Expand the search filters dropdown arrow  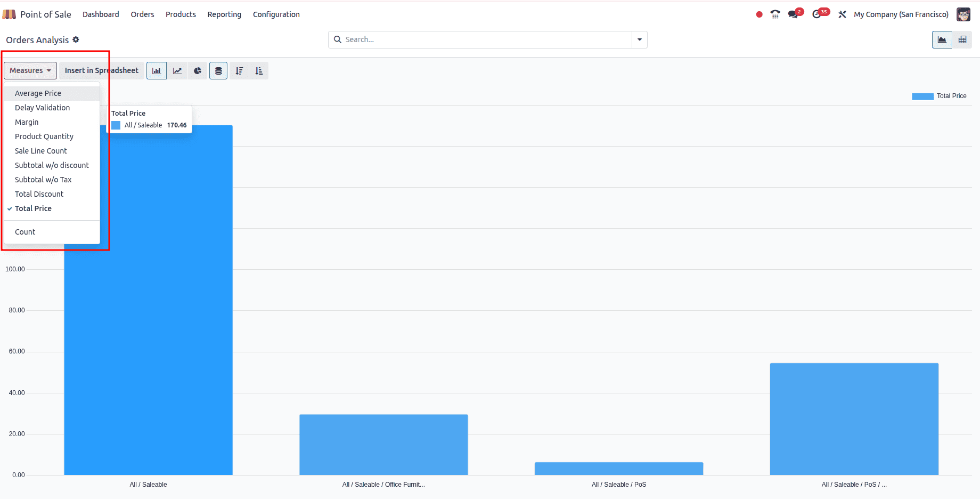(x=639, y=39)
